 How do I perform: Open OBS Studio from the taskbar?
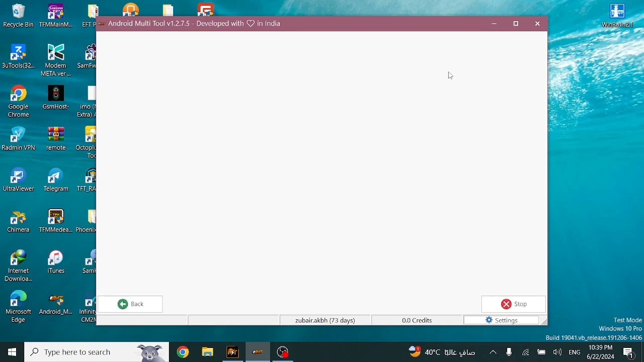coord(282,352)
